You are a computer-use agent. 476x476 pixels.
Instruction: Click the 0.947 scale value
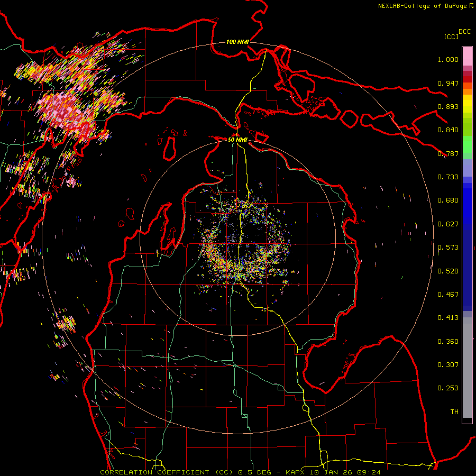(448, 83)
